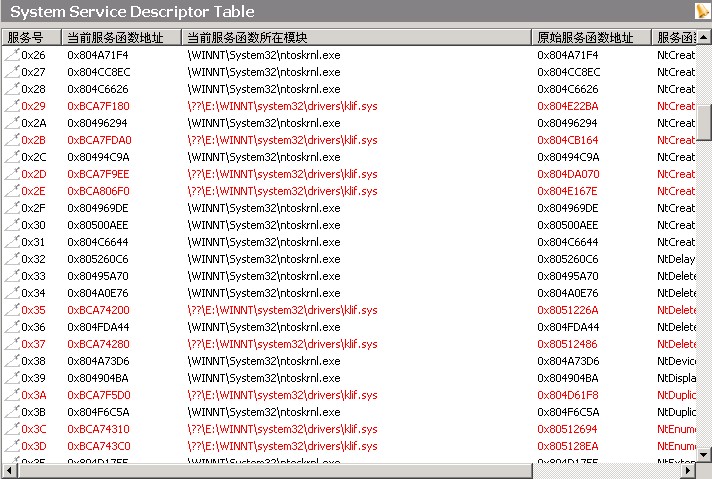Viewport: 712px width, 479px height.
Task: Click the row icon for service 0x3A
Action: pyautogui.click(x=12, y=395)
